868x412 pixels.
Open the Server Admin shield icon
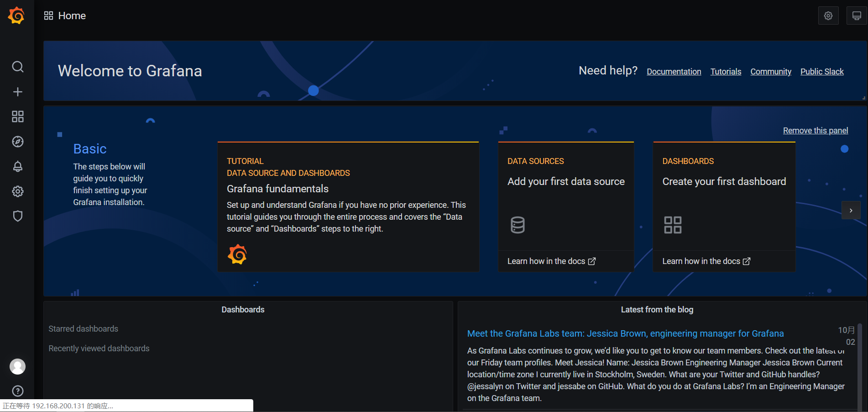pos(18,216)
